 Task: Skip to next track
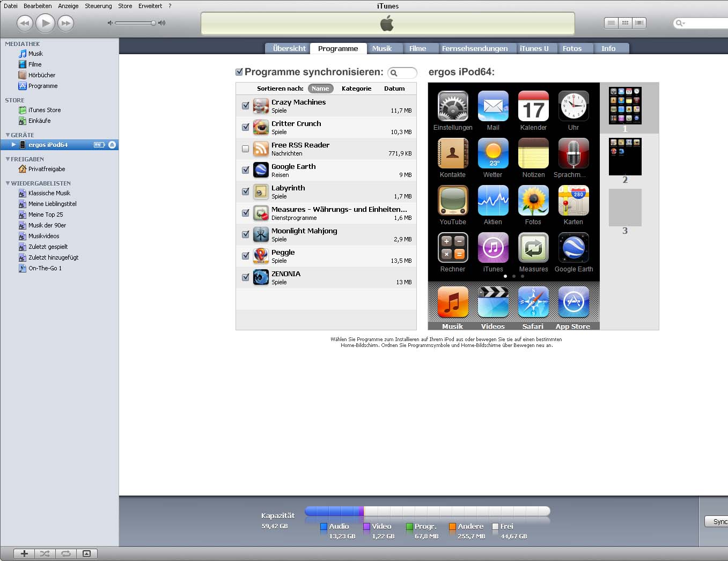66,23
